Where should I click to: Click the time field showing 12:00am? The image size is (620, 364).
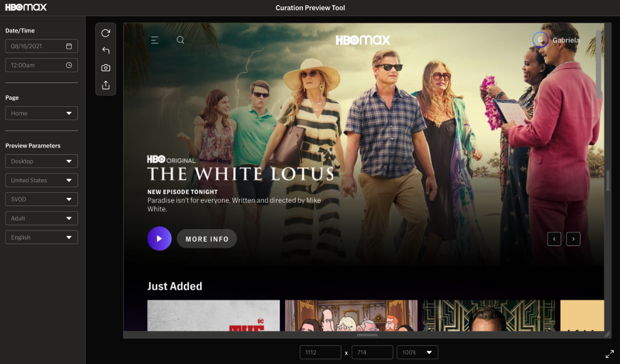coord(41,65)
